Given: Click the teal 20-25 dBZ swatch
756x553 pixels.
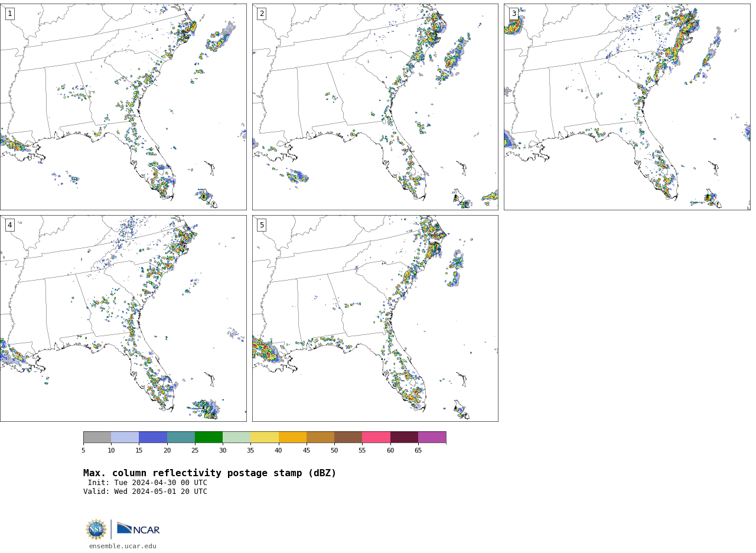Looking at the screenshot, I should coord(181,437).
